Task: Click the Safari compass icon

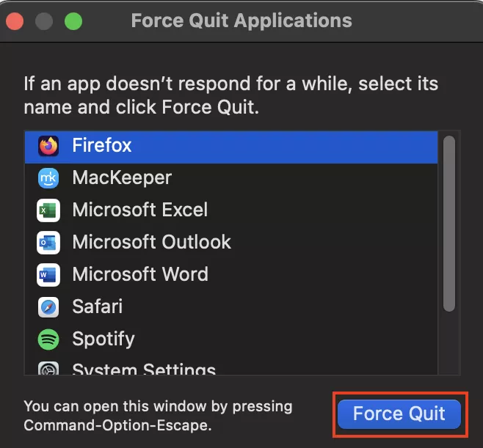Action: [x=48, y=307]
